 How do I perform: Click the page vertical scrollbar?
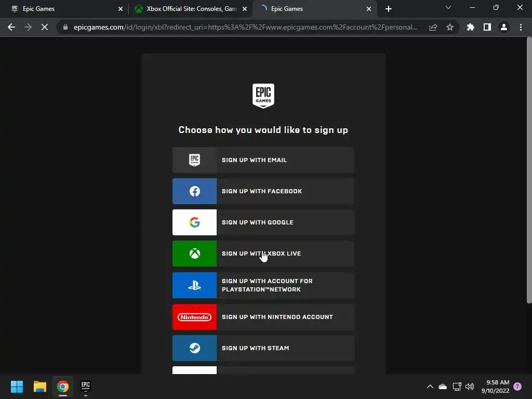point(529,170)
